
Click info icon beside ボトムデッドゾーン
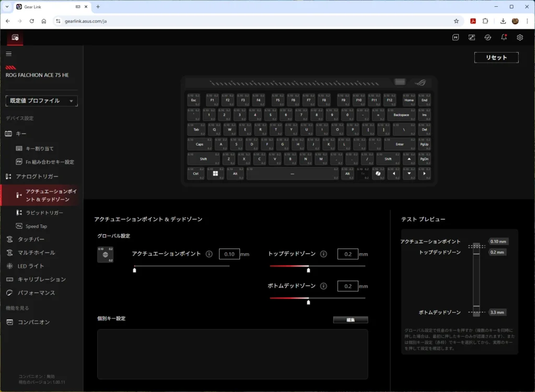(x=323, y=286)
